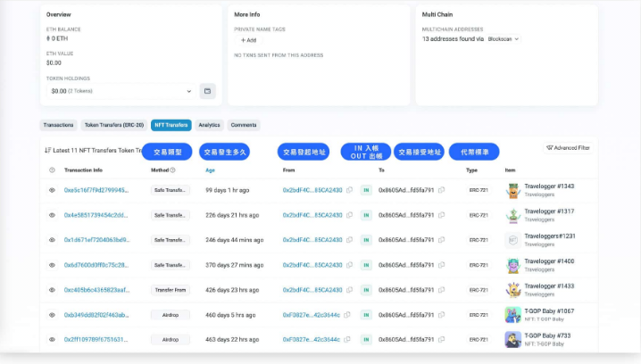The width and height of the screenshot is (641, 364).
Task: Open the T-GOP Baby #733 item name
Action: (x=547, y=335)
